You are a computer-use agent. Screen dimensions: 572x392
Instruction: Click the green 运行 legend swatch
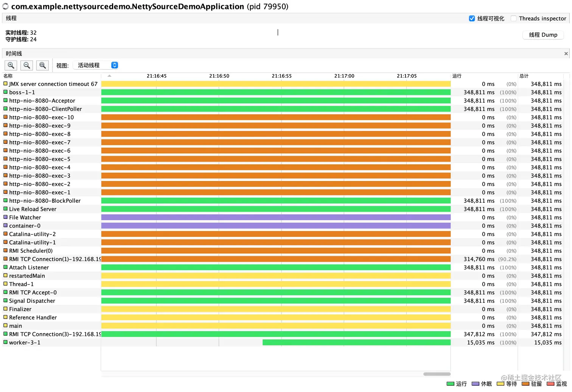pyautogui.click(x=450, y=384)
